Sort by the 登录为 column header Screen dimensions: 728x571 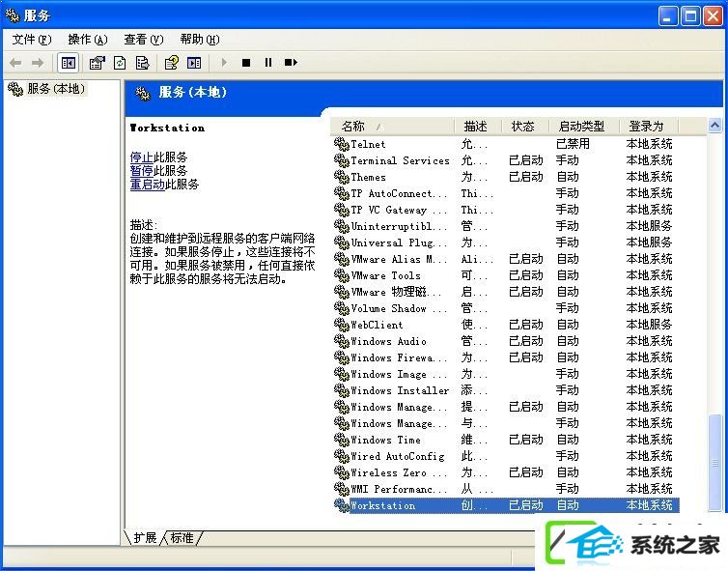tap(649, 126)
